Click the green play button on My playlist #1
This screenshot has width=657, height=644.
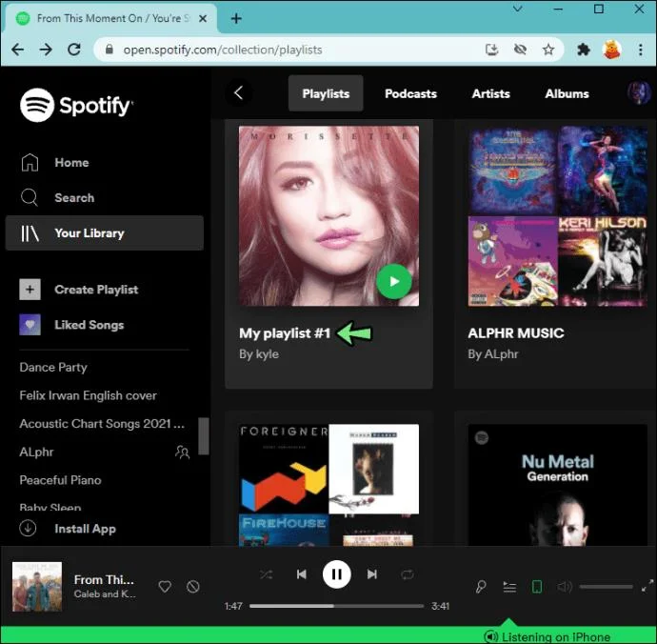tap(394, 281)
